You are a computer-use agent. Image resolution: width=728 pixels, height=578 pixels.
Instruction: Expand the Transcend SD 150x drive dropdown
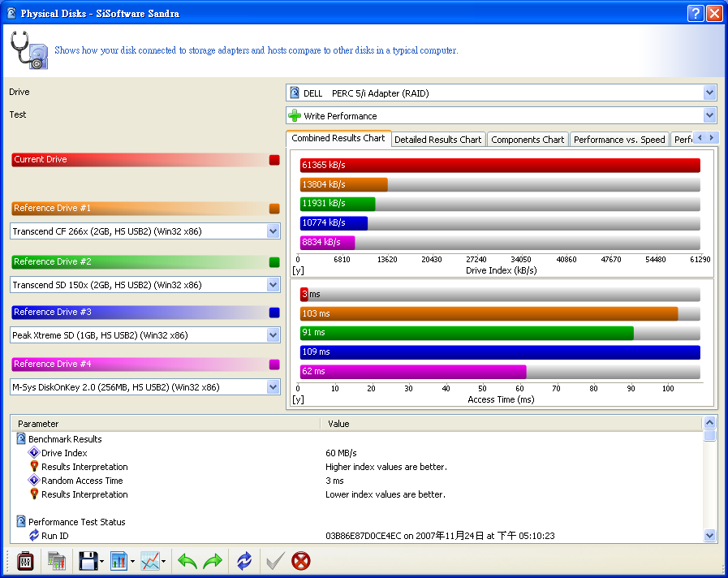pos(273,285)
